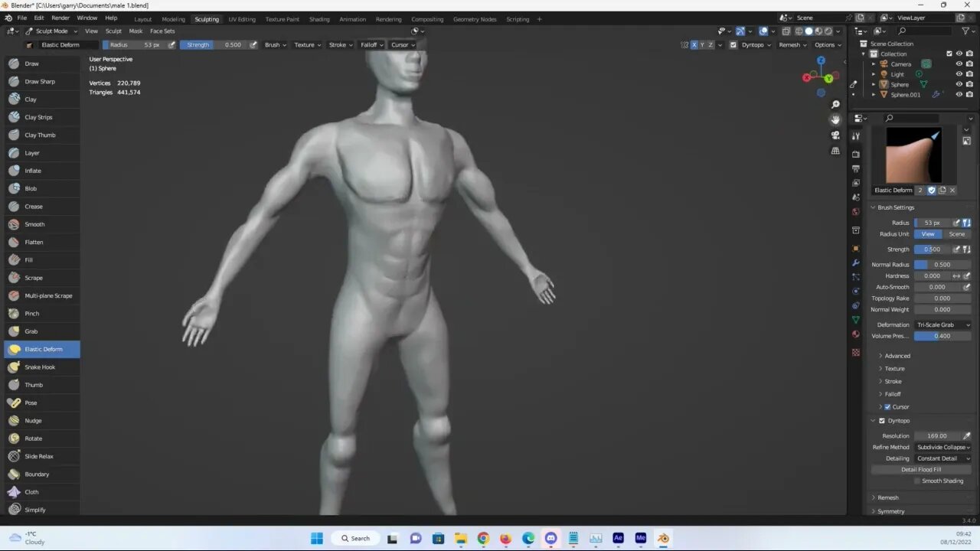Screen dimensions: 980x551
Task: Select the Multi-plane Scrape brush
Action: pos(42,295)
